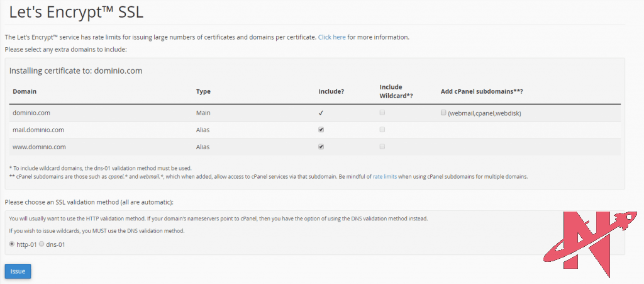Uncheck Include for mail.dominio.com
This screenshot has width=644, height=284.
click(321, 130)
